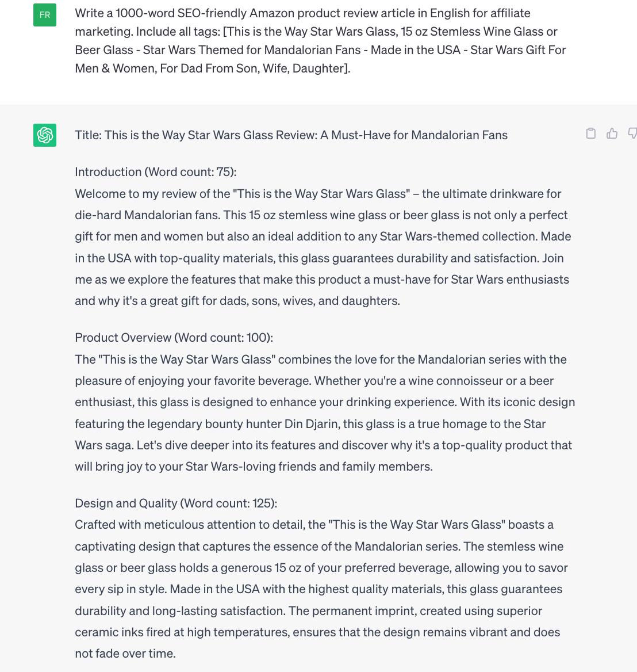The image size is (637, 672).
Task: Click the green FR user avatar
Action: [45, 15]
